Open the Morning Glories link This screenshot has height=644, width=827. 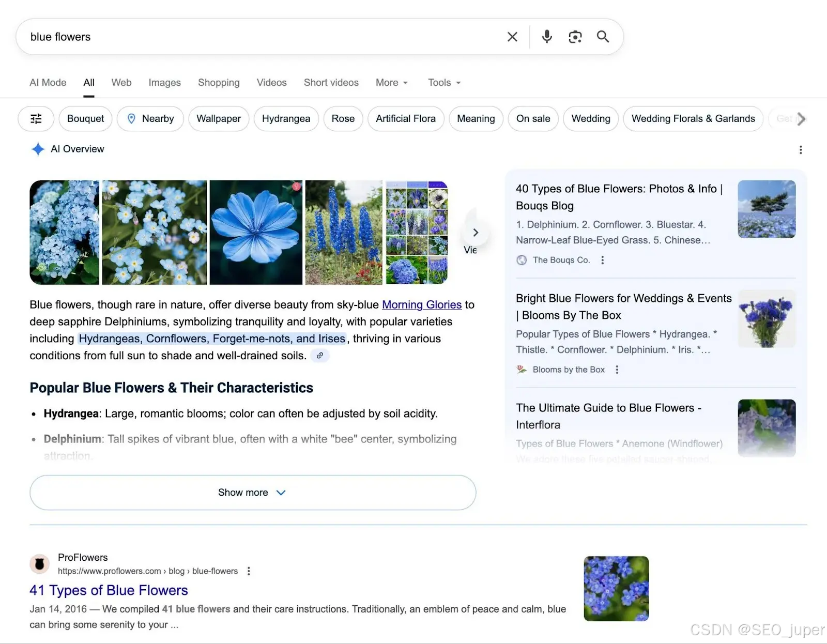422,305
